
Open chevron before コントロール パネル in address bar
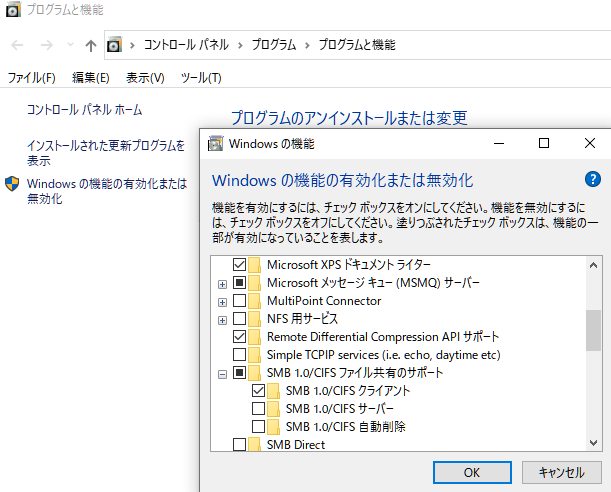pos(132,46)
